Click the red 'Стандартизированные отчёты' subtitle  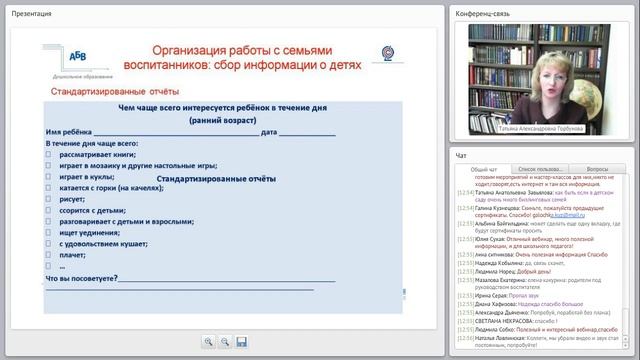(x=115, y=91)
